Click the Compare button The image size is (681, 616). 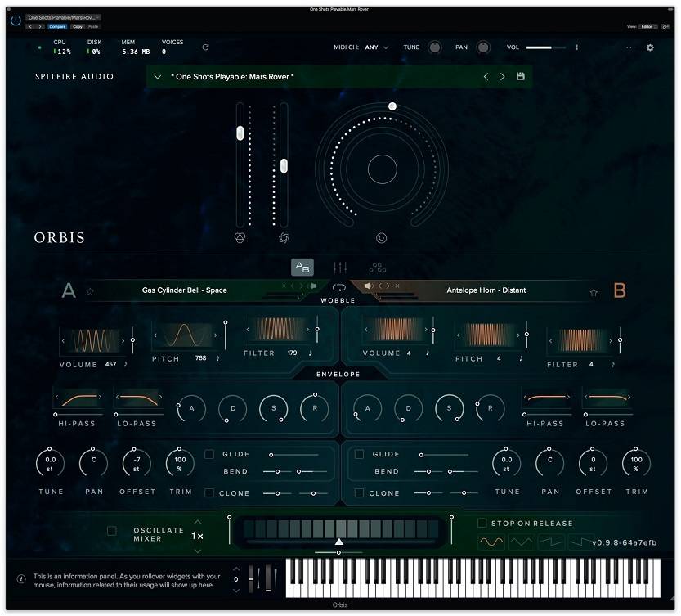pyautogui.click(x=57, y=26)
